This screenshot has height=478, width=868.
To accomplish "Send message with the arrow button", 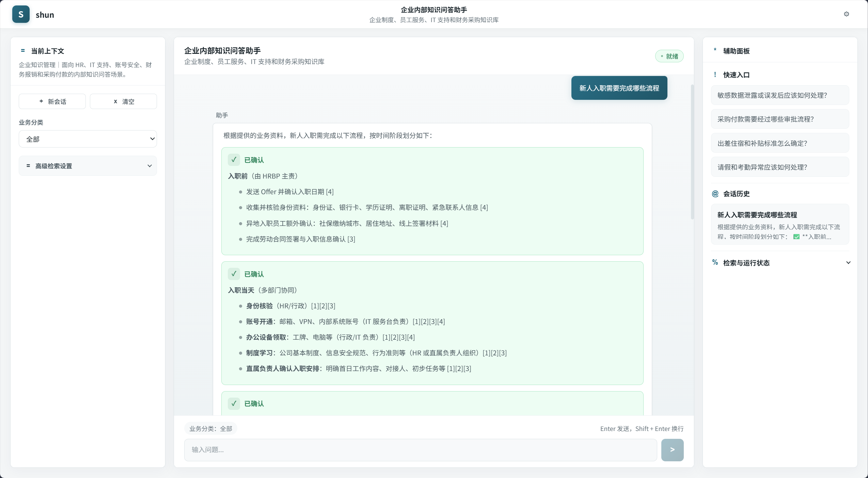I will [x=672, y=450].
